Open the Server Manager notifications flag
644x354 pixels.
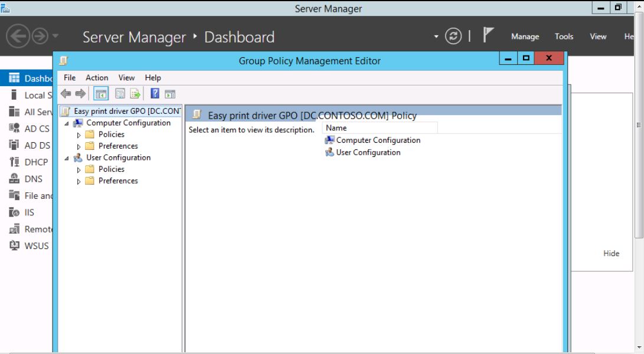[488, 36]
